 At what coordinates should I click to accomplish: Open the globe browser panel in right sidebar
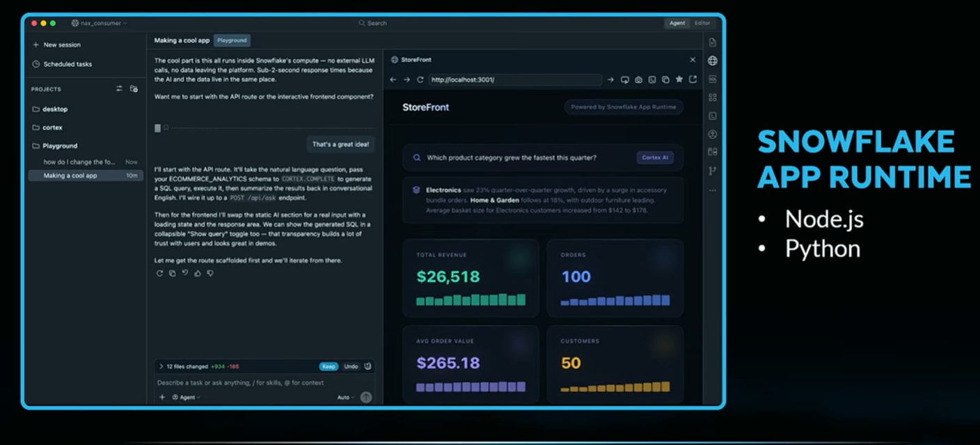(712, 61)
